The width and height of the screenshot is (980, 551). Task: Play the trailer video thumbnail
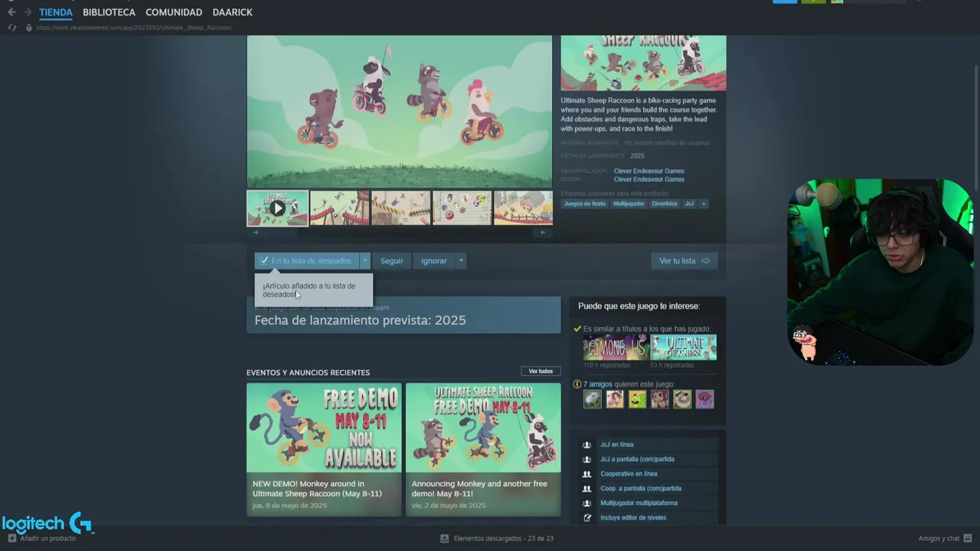click(277, 208)
